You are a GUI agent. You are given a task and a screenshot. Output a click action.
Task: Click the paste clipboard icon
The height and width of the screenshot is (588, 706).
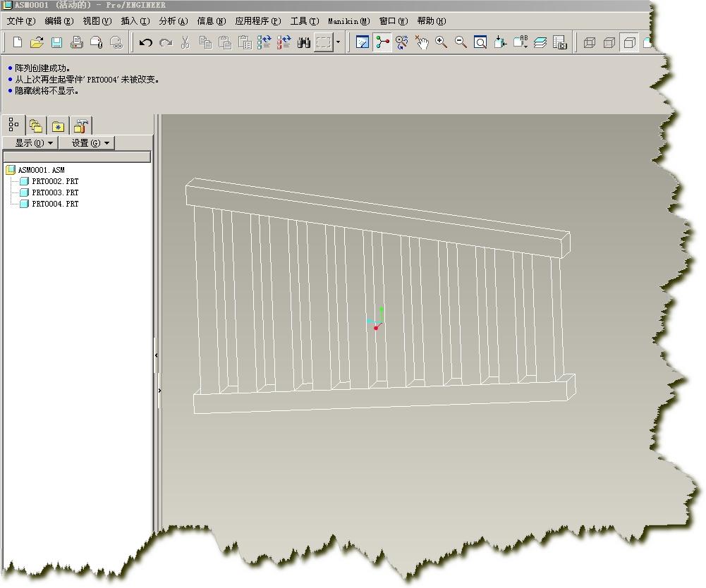(225, 43)
